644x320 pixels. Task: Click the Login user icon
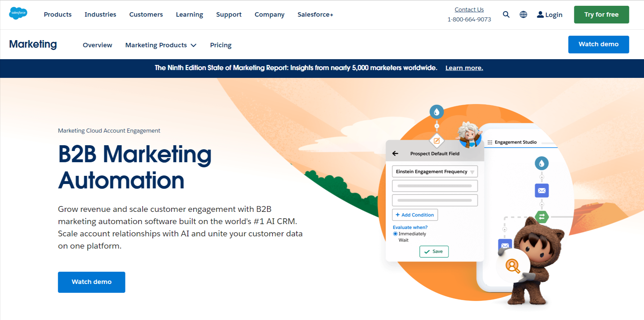(540, 14)
